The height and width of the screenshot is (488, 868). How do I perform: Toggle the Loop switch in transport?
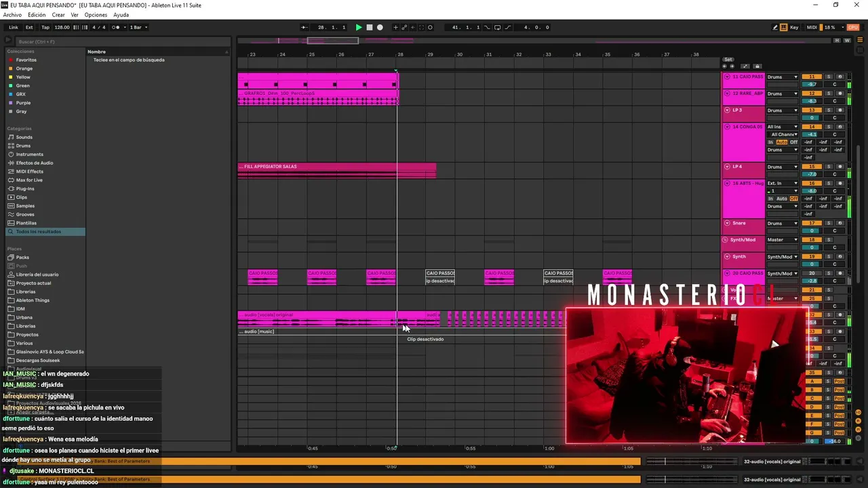[x=497, y=28]
